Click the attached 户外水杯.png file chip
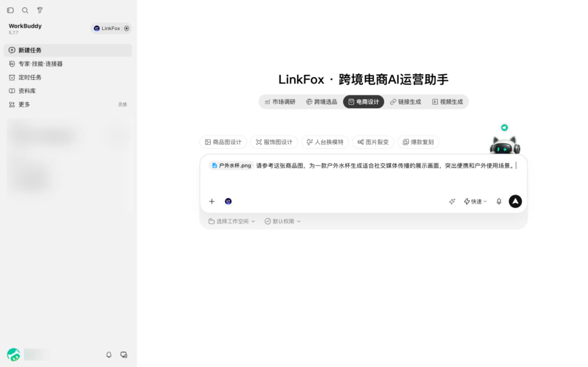 [x=231, y=166]
